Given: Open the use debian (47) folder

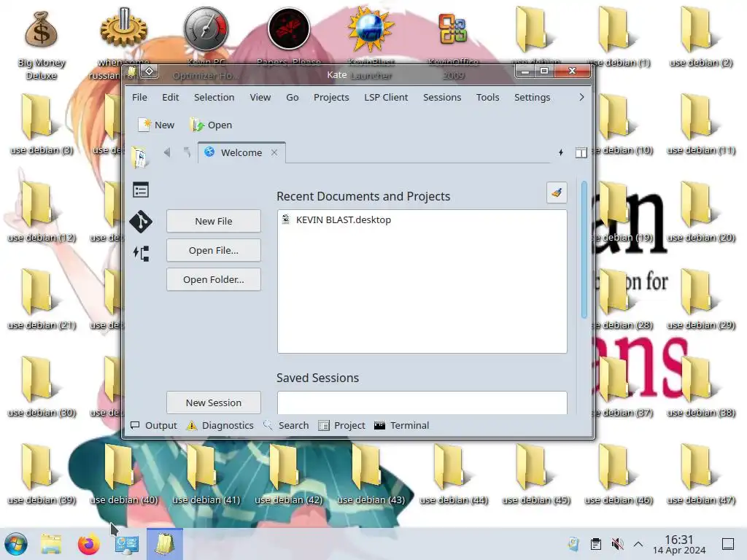Looking at the screenshot, I should [701, 474].
